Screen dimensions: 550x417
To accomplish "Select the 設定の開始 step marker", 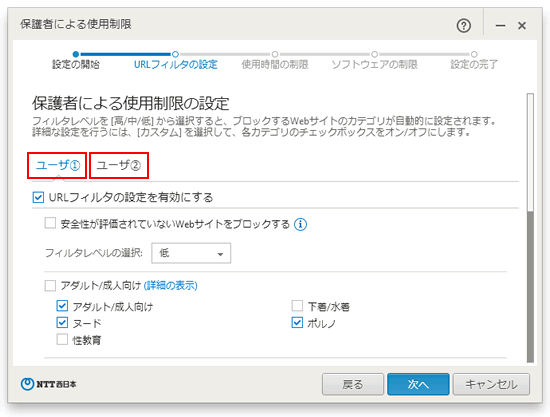I will pos(76,54).
